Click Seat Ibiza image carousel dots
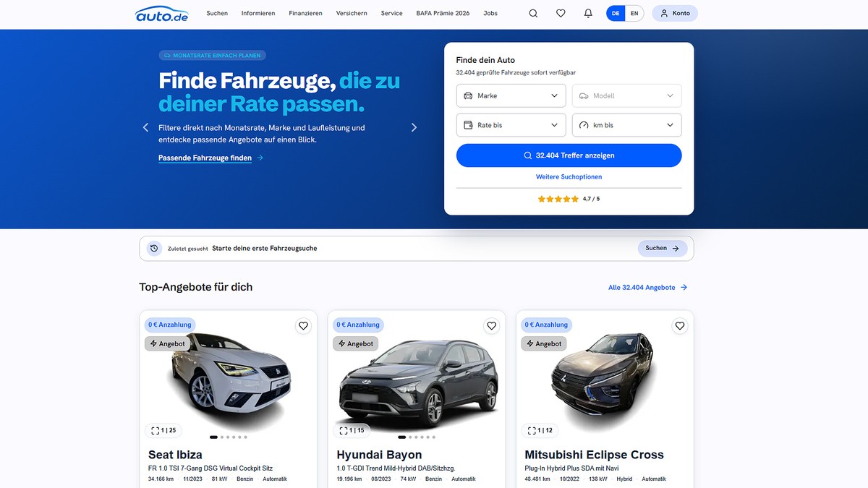The width and height of the screenshot is (868, 488). click(228, 437)
